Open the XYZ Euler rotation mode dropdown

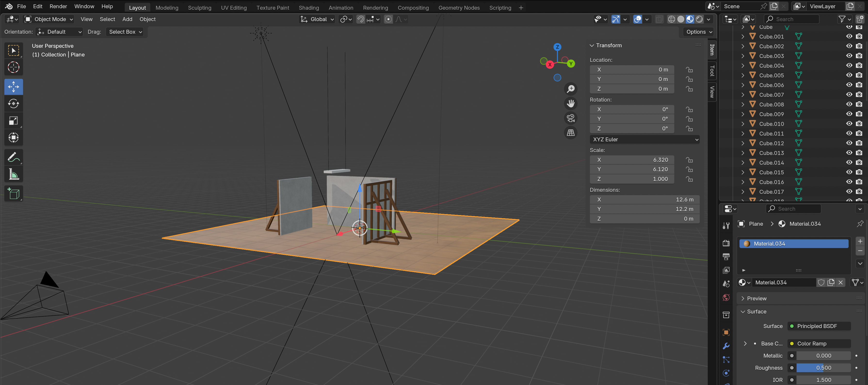tap(645, 139)
